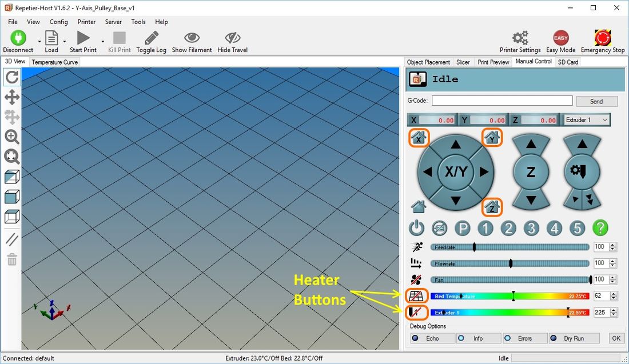Click the Feedrate slider
The height and width of the screenshot is (364, 629).
click(x=510, y=247)
